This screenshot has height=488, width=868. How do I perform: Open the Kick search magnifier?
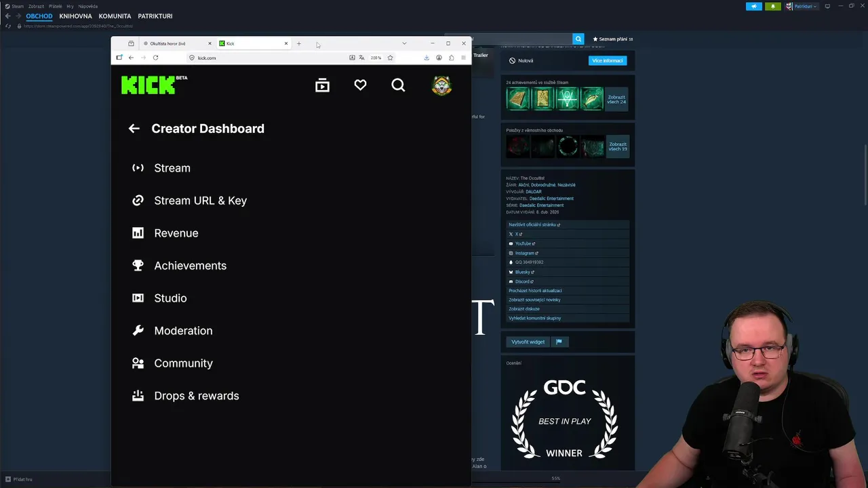pyautogui.click(x=398, y=85)
